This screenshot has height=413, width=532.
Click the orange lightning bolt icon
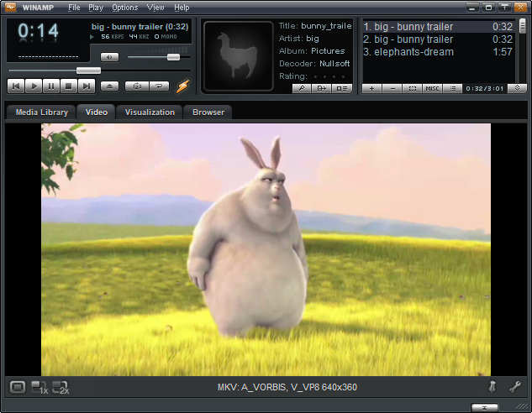tap(183, 86)
